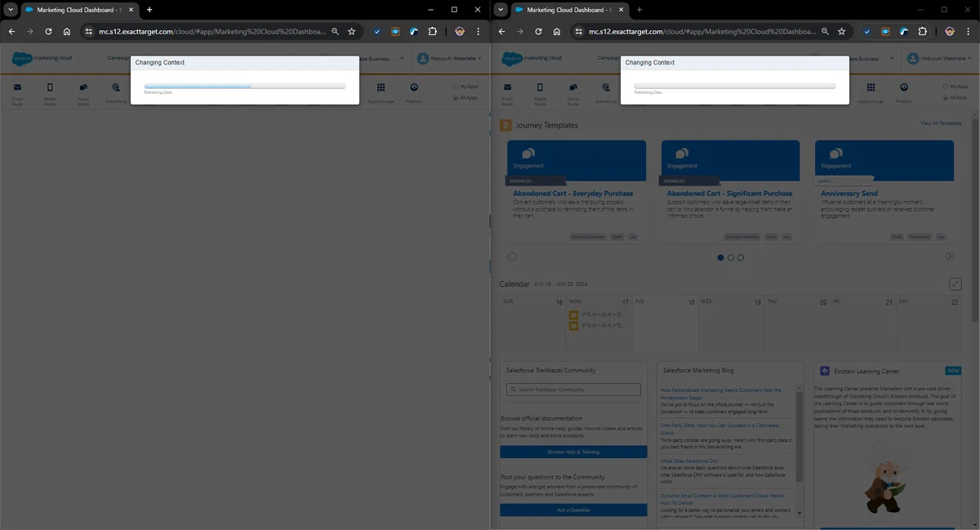980x530 pixels.
Task: Bookmark this page with star in left window
Action: coord(352,31)
